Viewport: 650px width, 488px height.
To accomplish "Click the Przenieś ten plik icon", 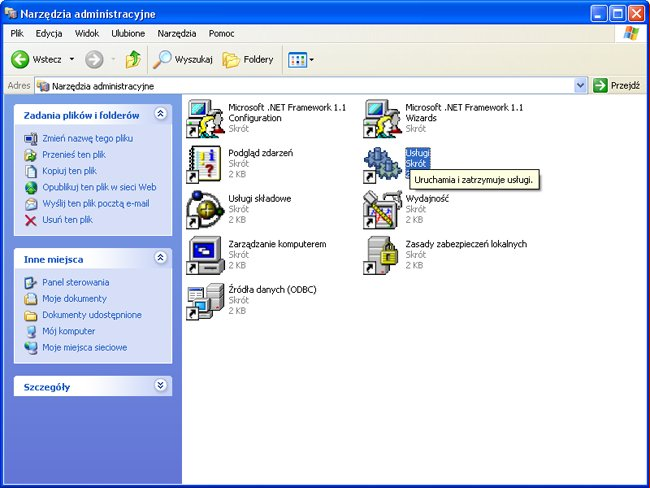I will 31,155.
